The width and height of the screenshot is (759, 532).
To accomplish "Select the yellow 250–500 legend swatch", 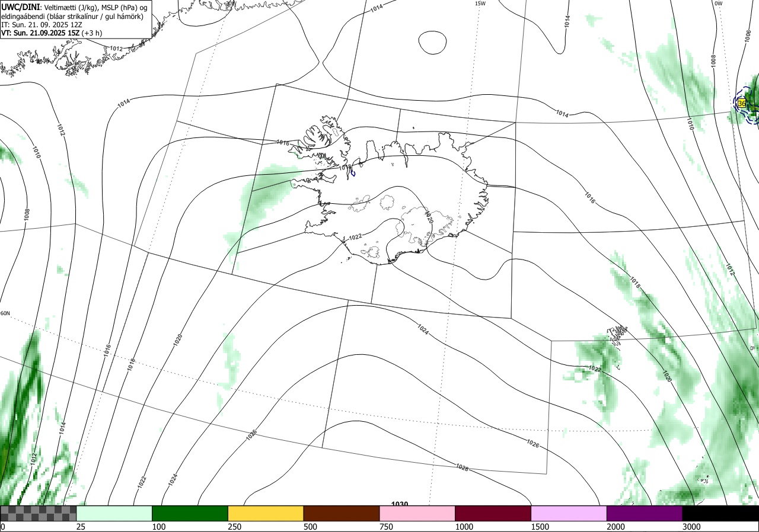I will (x=266, y=513).
